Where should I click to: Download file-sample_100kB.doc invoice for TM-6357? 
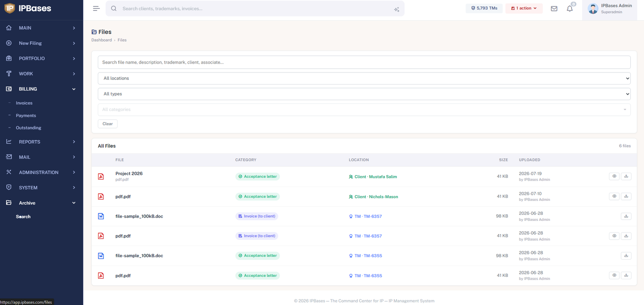[x=626, y=216]
